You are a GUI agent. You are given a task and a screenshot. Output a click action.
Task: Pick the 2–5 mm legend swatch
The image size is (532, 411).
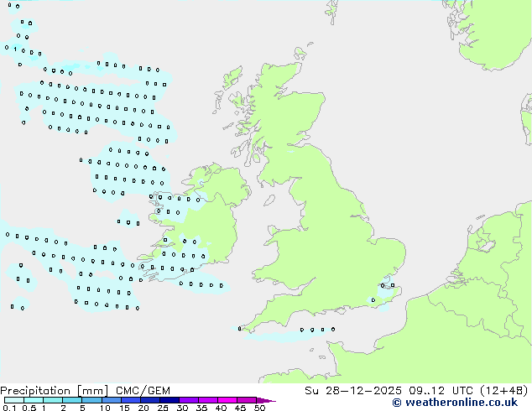pyautogui.click(x=72, y=400)
